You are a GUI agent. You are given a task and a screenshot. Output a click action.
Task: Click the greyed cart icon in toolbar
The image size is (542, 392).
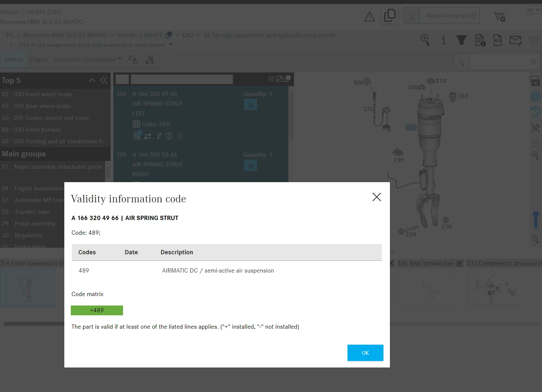(x=533, y=40)
